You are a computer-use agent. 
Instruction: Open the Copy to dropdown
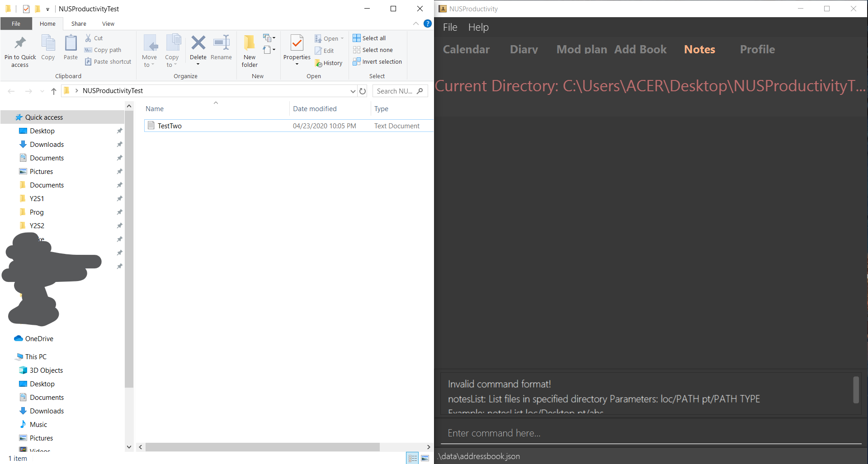(172, 51)
